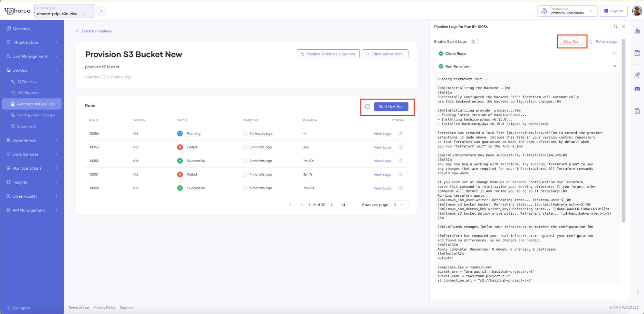Change rows per page dropdown
This screenshot has height=314, width=644.
click(399, 205)
